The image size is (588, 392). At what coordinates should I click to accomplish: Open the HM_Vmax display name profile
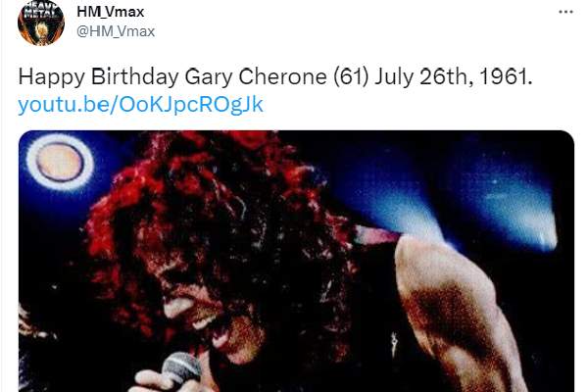[110, 12]
